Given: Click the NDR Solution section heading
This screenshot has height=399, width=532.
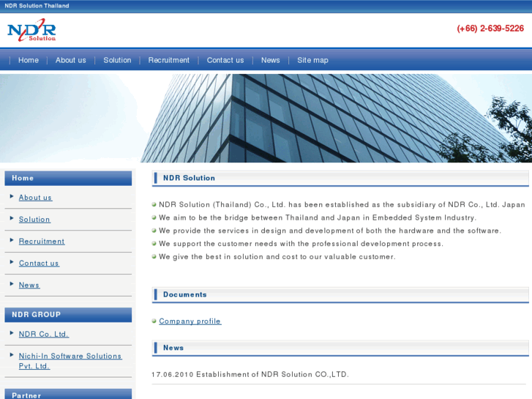Looking at the screenshot, I should pyautogui.click(x=340, y=179).
